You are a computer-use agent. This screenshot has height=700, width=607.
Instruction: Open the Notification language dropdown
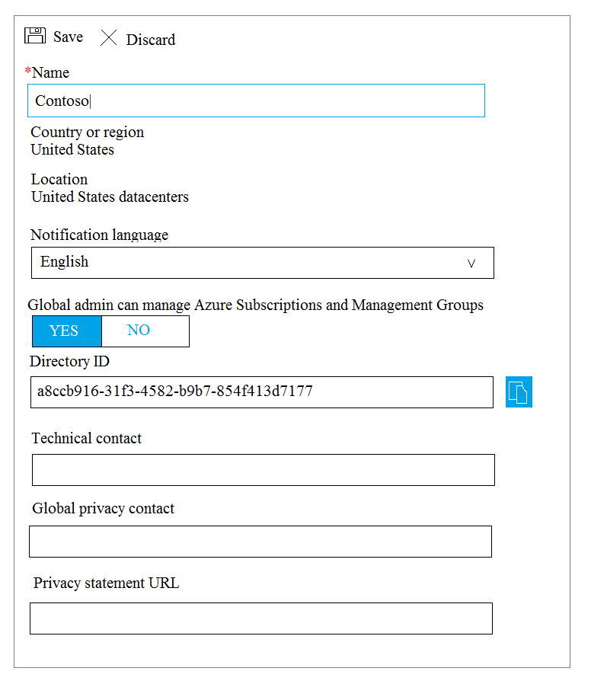tap(263, 263)
